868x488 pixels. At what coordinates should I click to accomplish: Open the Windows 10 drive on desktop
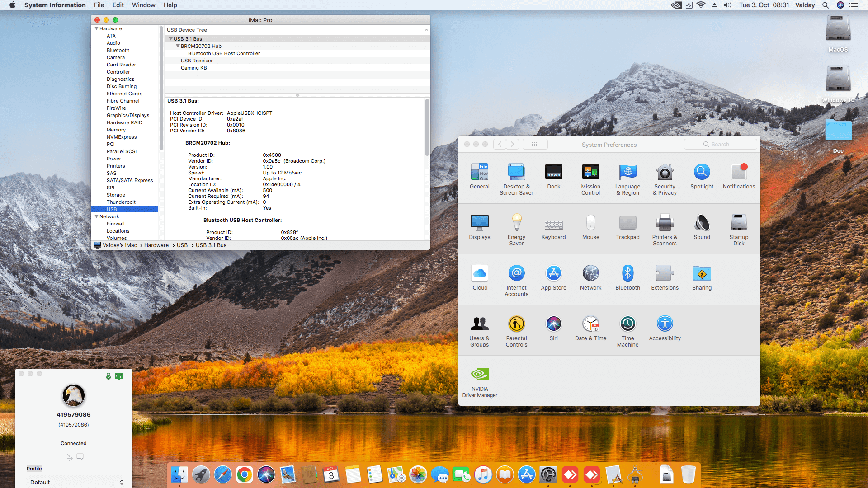(x=838, y=84)
